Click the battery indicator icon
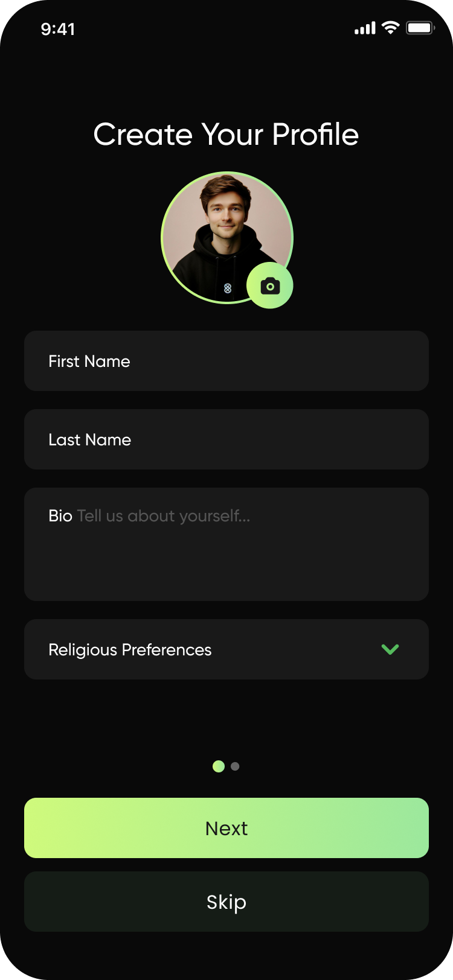453x980 pixels. point(420,28)
